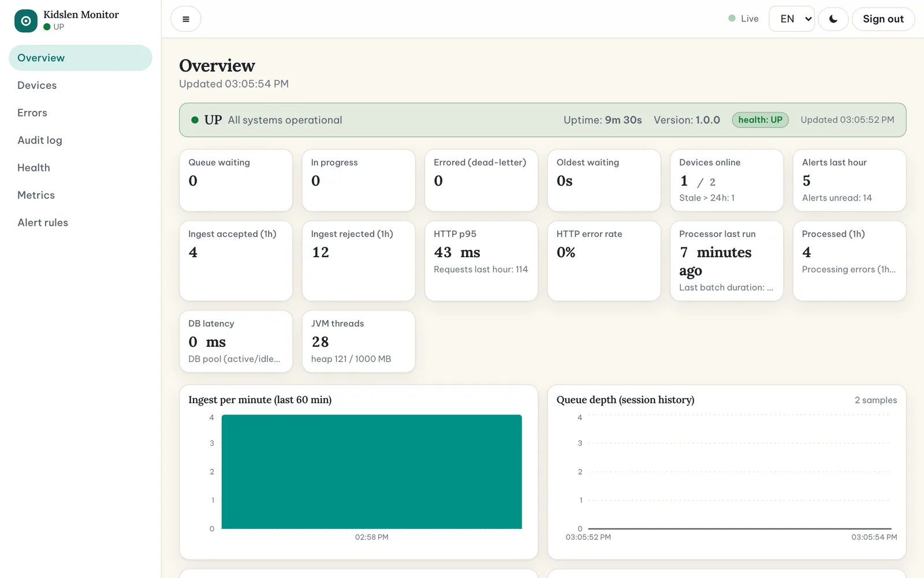Select the HTTP p95 card
This screenshot has height=578, width=924.
point(481,261)
